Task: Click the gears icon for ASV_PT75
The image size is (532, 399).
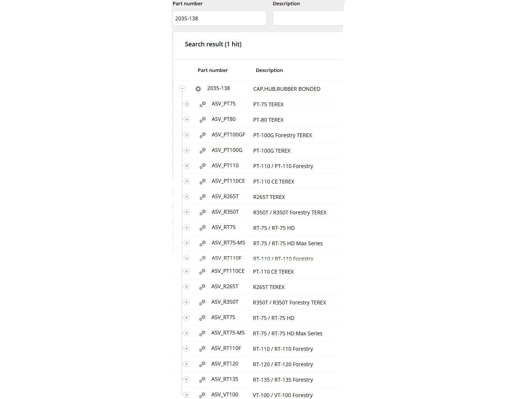Action: tap(203, 104)
